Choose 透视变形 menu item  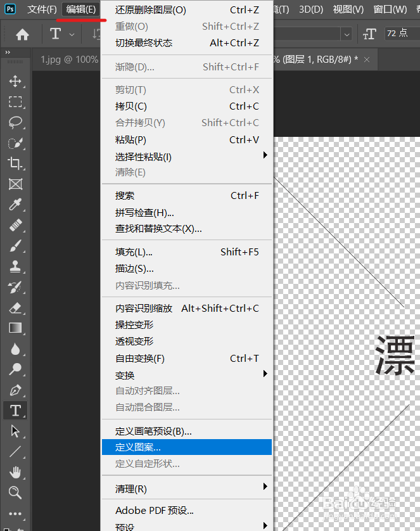(186, 341)
